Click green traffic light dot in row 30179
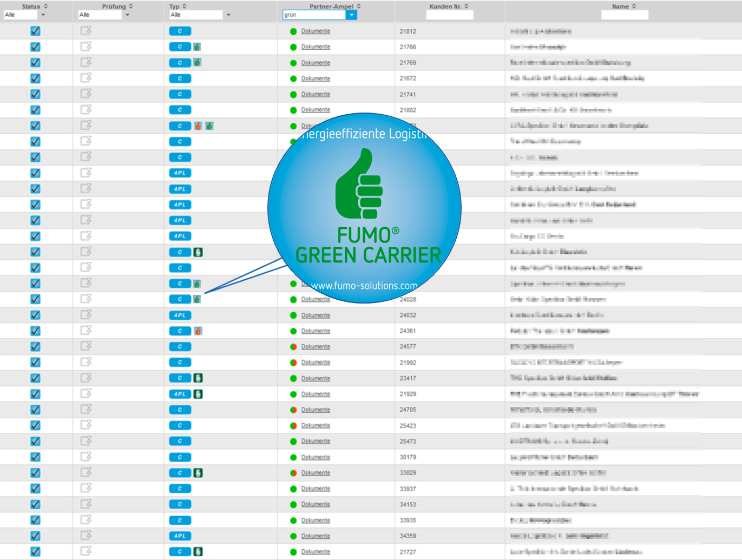This screenshot has width=742, height=560. click(293, 458)
